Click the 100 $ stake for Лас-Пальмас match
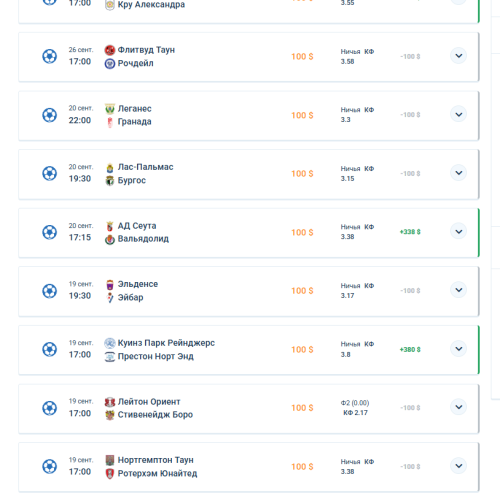This screenshot has height=496, width=500. 302,174
